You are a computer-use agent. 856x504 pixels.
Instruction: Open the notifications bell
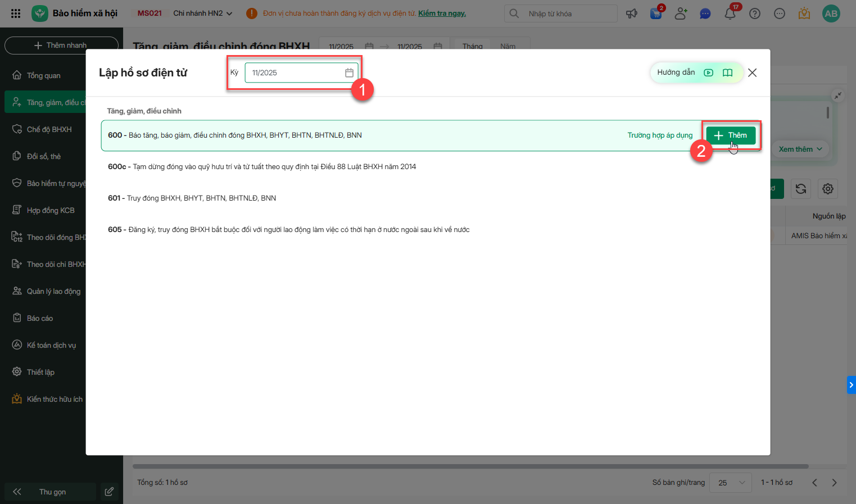click(730, 13)
